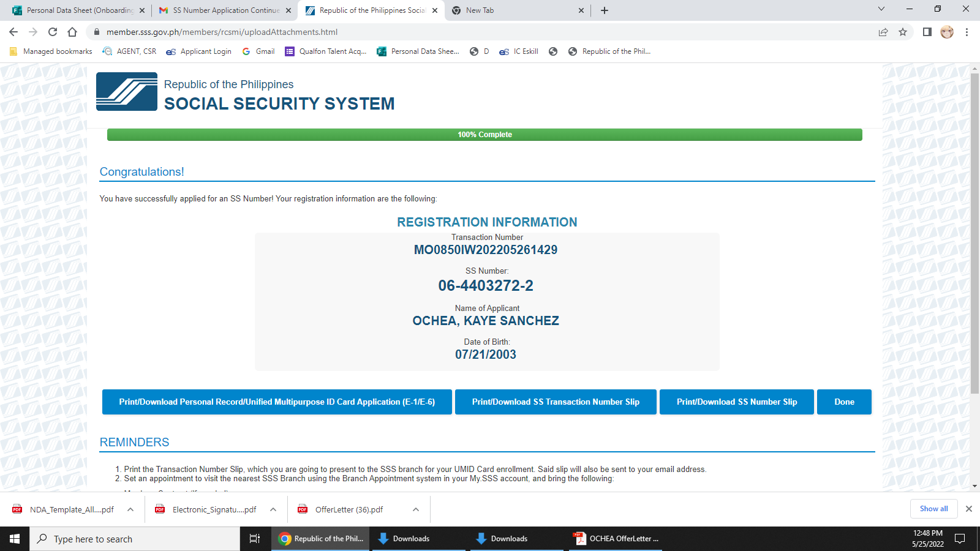The height and width of the screenshot is (551, 980).
Task: Click Print/Download SS Transaction Number Slip
Action: (x=556, y=402)
